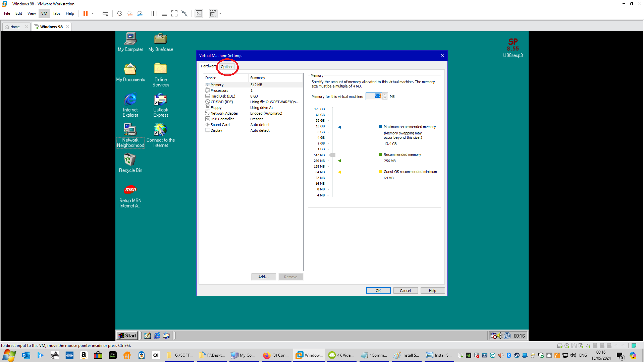Take a snapshot using the clock-plus icon
Viewport: 644px width, 362px height.
coord(119,13)
